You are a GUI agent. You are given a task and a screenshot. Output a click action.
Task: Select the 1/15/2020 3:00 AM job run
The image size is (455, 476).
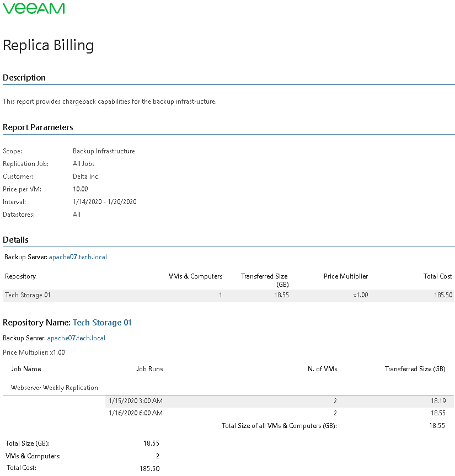click(135, 401)
